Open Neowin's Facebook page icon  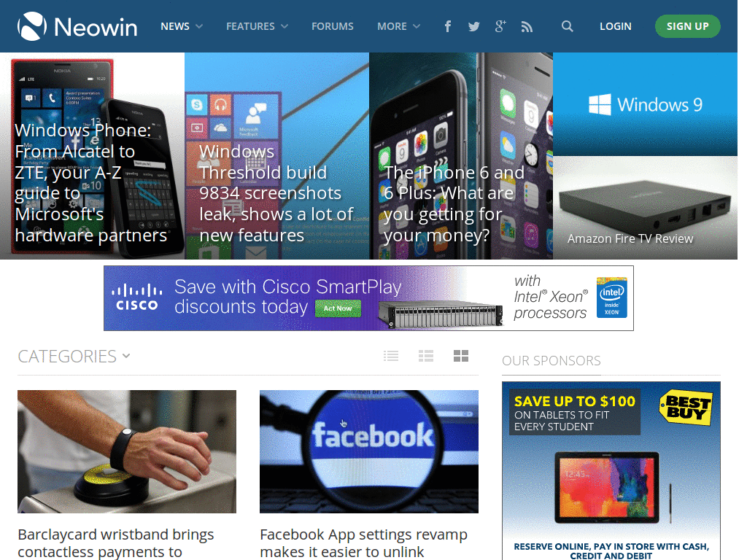[x=447, y=26]
